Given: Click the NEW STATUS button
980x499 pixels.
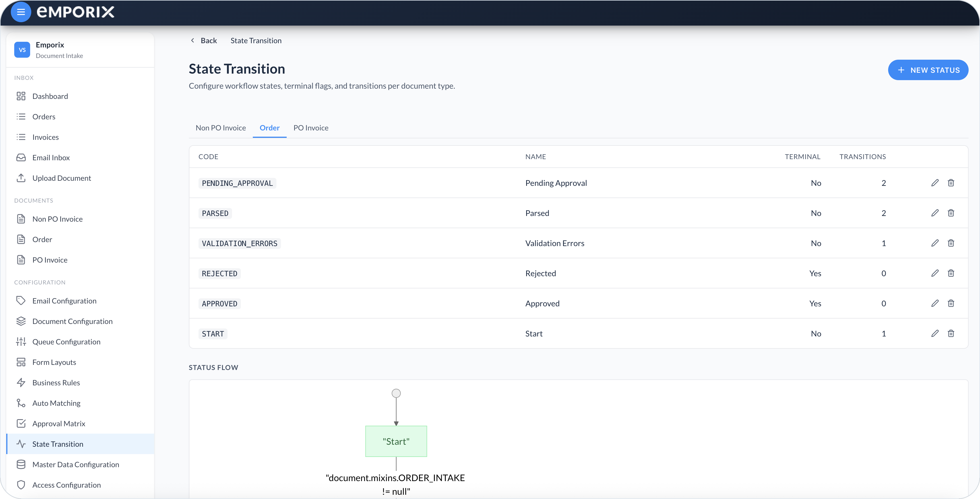Looking at the screenshot, I should (928, 70).
